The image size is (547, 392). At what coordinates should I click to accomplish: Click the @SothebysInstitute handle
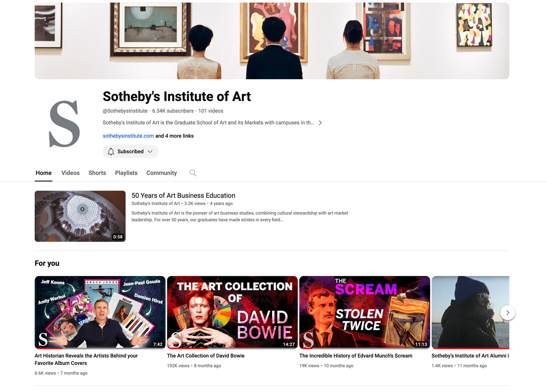coord(125,111)
